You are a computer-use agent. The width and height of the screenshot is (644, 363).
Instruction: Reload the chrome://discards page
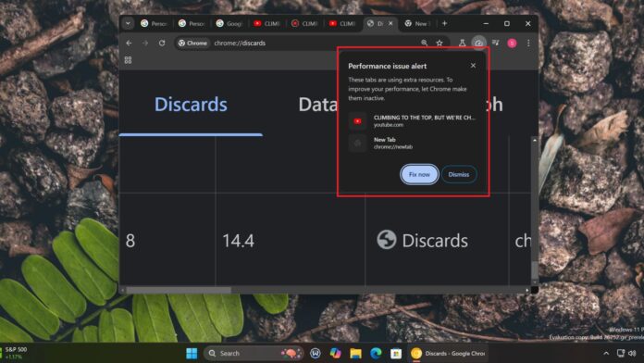tap(162, 43)
